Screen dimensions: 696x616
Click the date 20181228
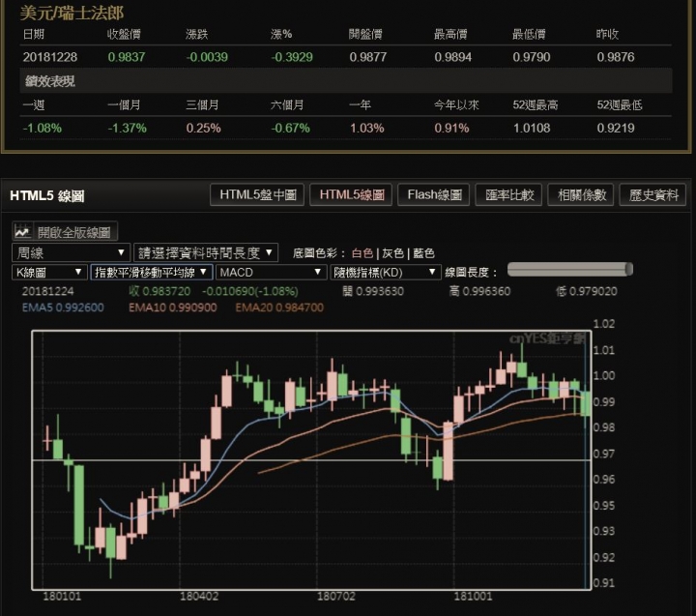50,57
